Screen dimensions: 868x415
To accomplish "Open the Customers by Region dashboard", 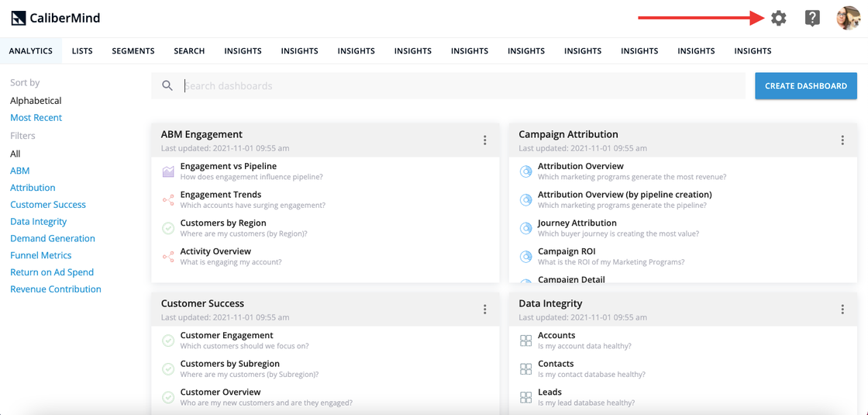I will pyautogui.click(x=223, y=223).
